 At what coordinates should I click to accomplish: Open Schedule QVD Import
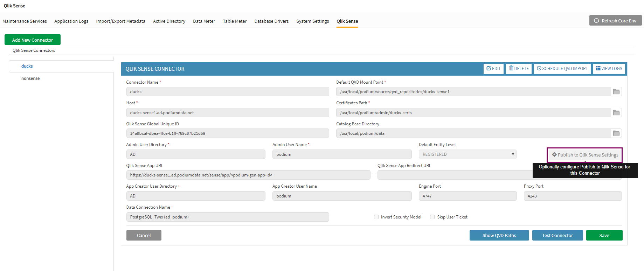tap(562, 69)
